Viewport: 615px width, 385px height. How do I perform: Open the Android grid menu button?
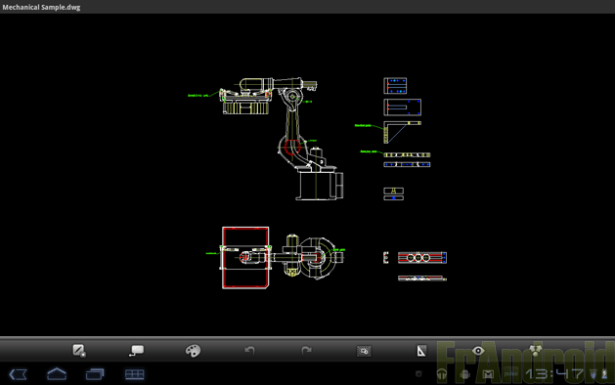click(135, 374)
